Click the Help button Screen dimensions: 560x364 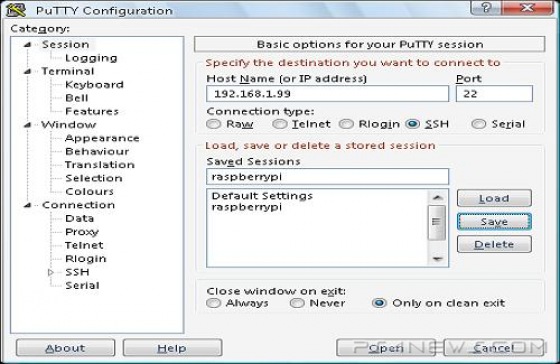pyautogui.click(x=172, y=348)
